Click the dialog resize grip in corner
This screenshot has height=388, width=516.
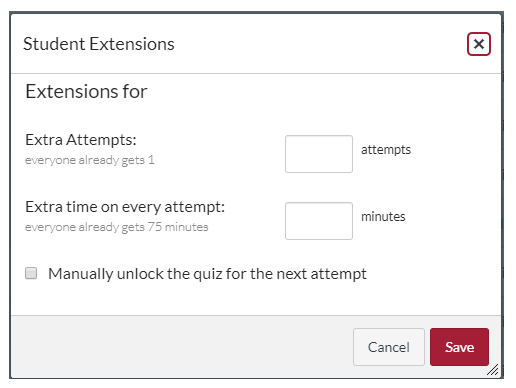(x=493, y=370)
